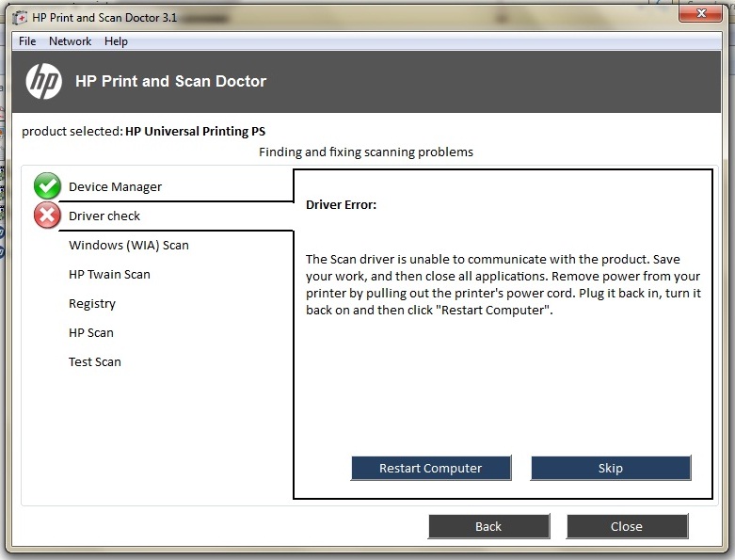Viewport: 735px width, 560px height.
Task: Click the Driver Error heading
Action: pyautogui.click(x=341, y=205)
